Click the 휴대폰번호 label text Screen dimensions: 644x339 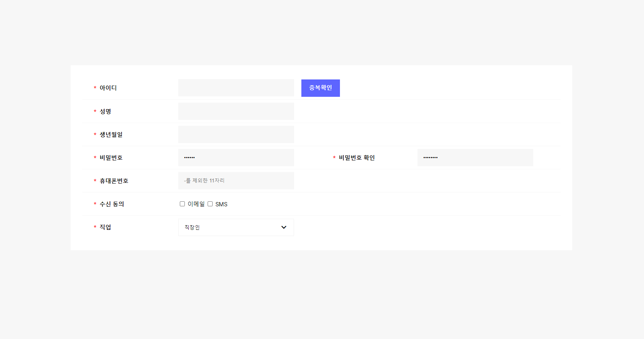pyautogui.click(x=114, y=181)
